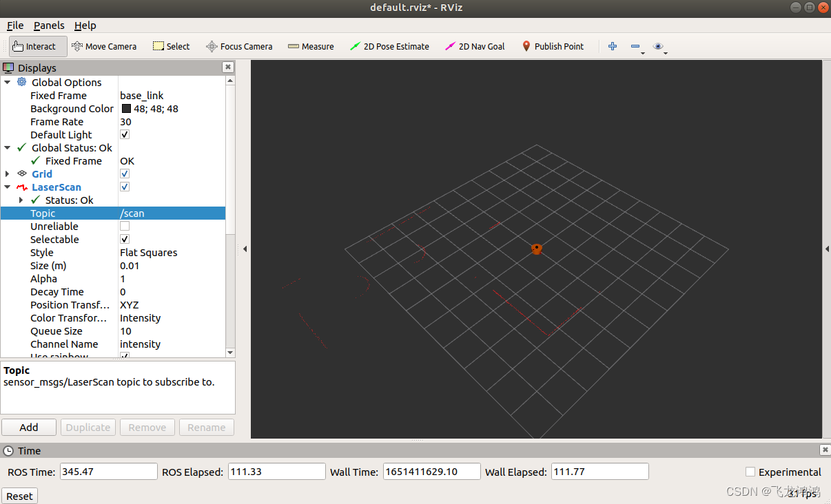Select the Interact tool
The height and width of the screenshot is (504, 831).
[38, 46]
